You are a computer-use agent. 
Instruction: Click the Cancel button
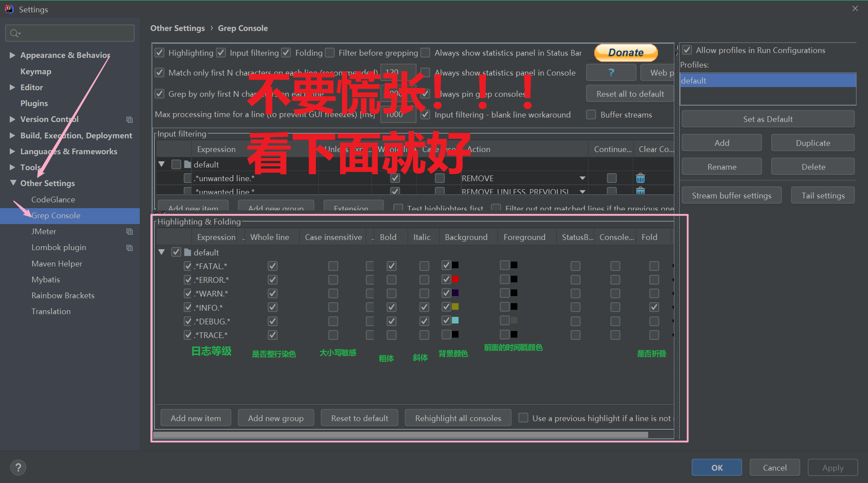coord(775,468)
